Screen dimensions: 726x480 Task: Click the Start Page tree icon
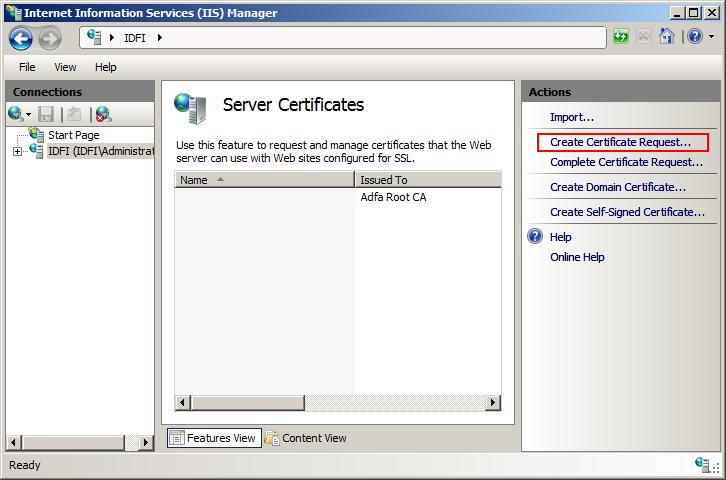36,135
